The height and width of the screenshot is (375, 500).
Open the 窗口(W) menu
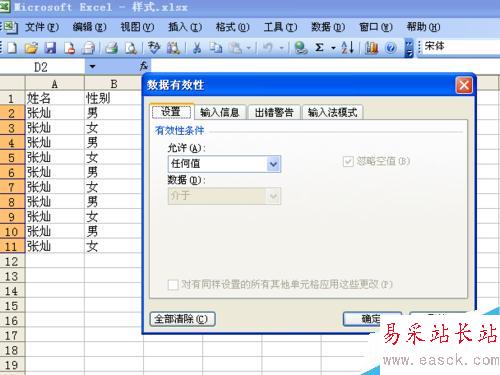coord(376,27)
